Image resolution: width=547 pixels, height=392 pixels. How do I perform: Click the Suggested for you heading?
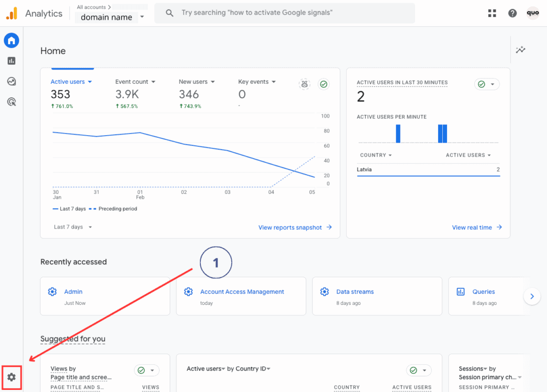click(x=73, y=339)
